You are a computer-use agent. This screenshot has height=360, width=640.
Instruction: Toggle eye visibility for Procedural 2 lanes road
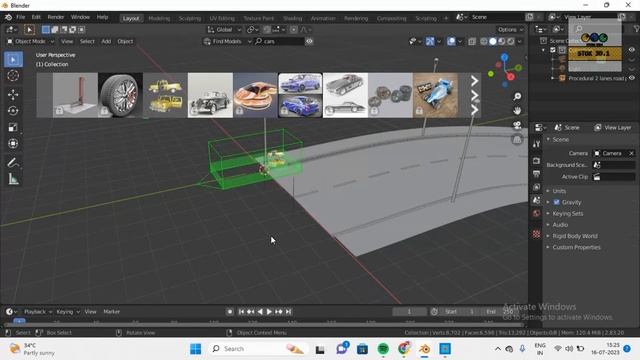pos(632,78)
